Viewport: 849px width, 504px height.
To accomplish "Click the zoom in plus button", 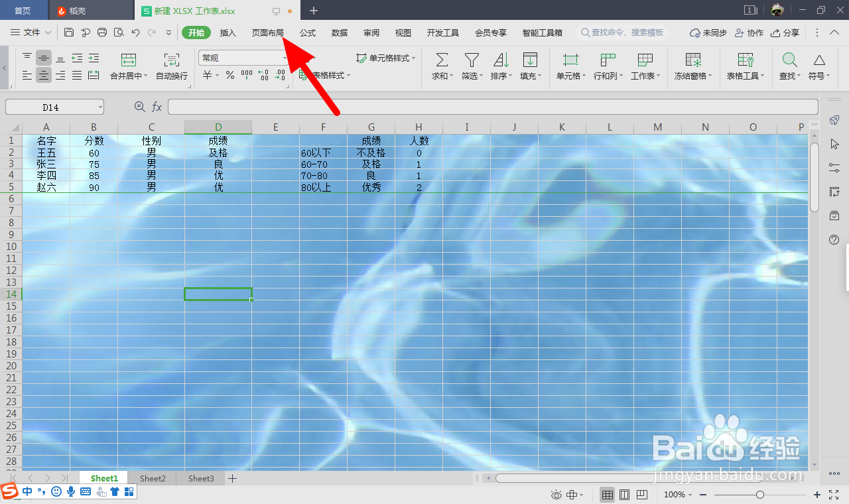I will [x=817, y=495].
